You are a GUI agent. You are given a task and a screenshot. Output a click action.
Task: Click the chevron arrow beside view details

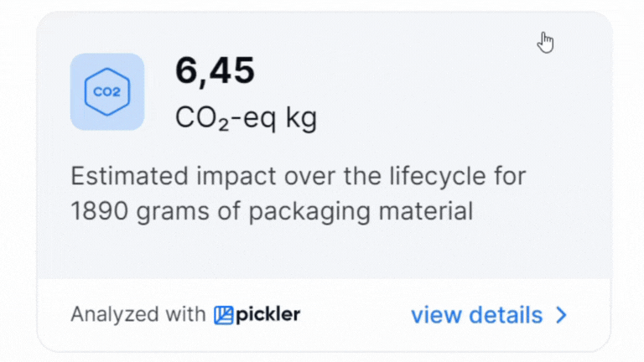click(x=561, y=315)
